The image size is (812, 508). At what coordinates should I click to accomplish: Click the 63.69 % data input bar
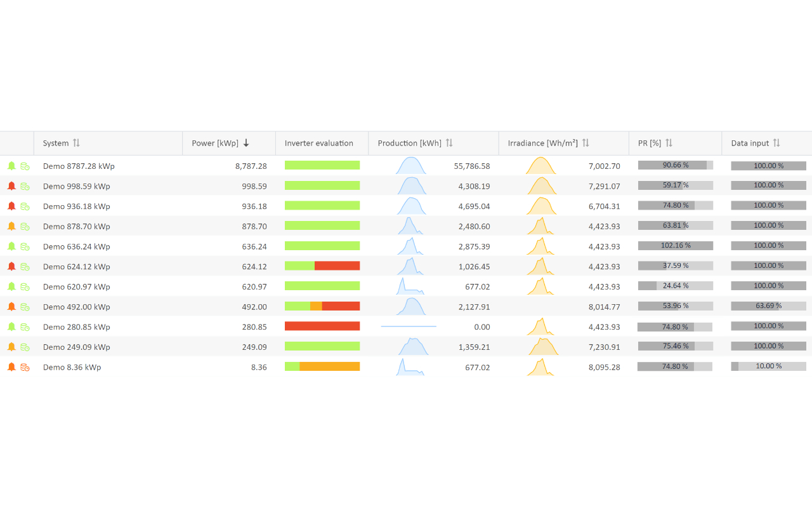(768, 306)
